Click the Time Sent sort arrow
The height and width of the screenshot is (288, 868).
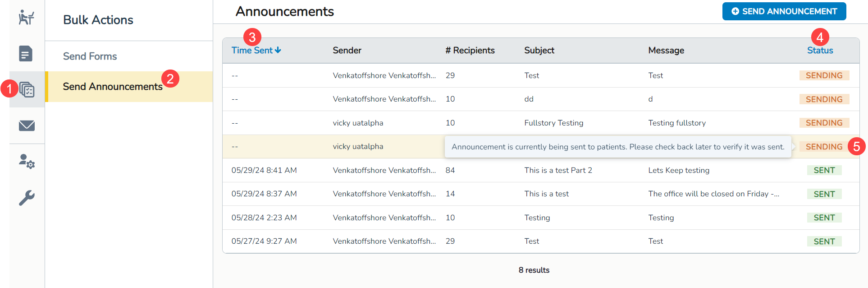(x=278, y=50)
